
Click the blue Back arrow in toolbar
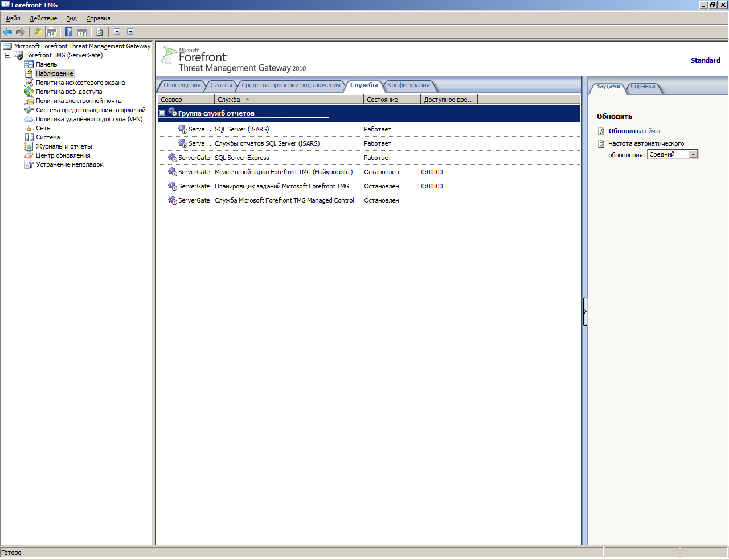coord(7,32)
